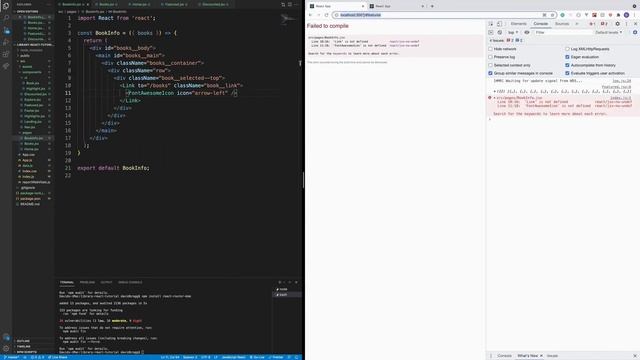Switch to the Elements tab in DevTools
This screenshot has width=640, height=360.
coord(518,24)
